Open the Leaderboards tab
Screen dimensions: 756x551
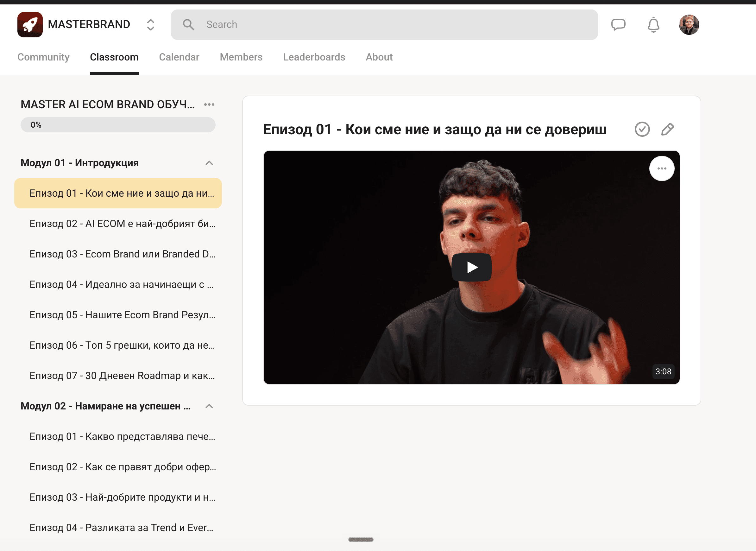coord(314,57)
